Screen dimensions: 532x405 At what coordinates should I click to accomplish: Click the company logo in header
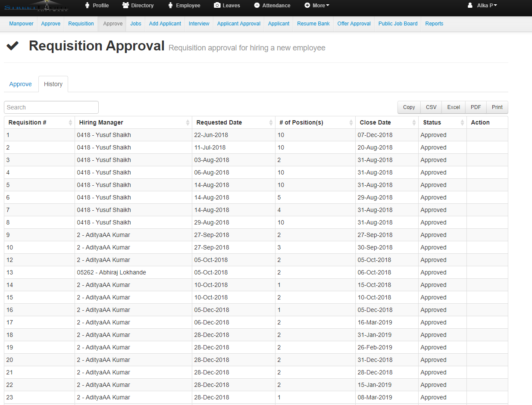(x=36, y=6)
